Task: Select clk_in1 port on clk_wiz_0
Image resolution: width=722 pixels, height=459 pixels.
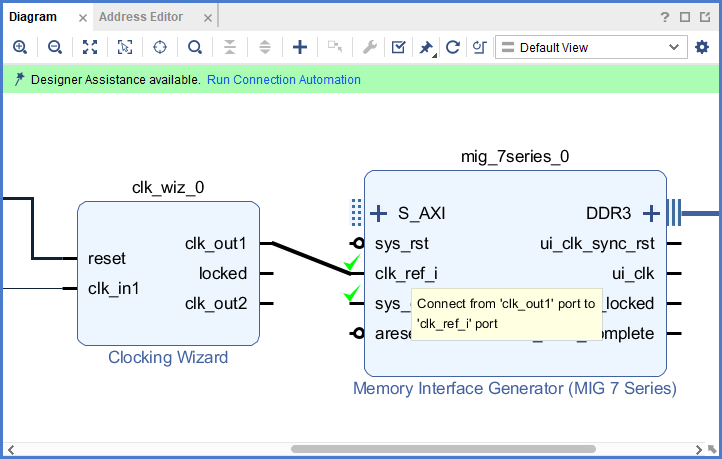Action: click(113, 289)
